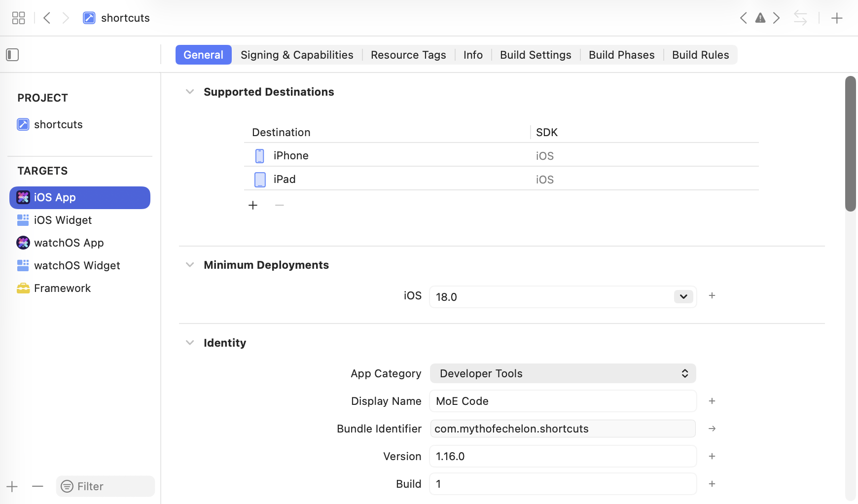This screenshot has height=504, width=858.
Task: Click the code review swap arrows icon
Action: pyautogui.click(x=800, y=18)
